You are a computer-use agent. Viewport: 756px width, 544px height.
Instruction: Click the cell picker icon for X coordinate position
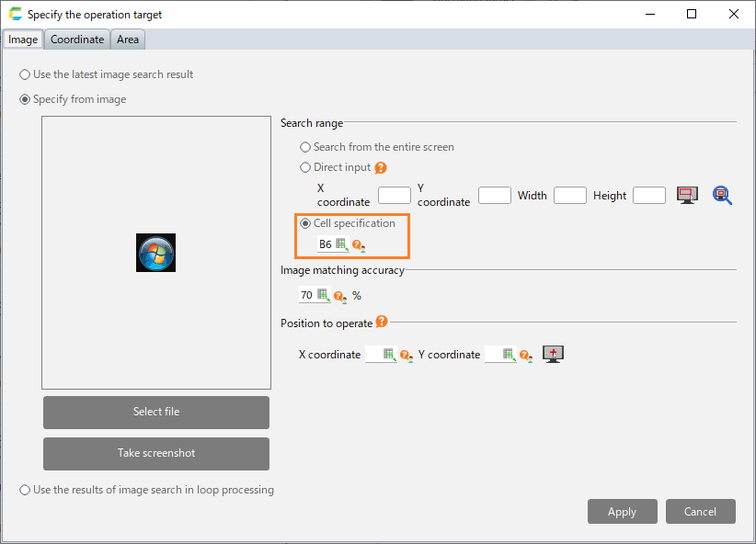(x=390, y=355)
